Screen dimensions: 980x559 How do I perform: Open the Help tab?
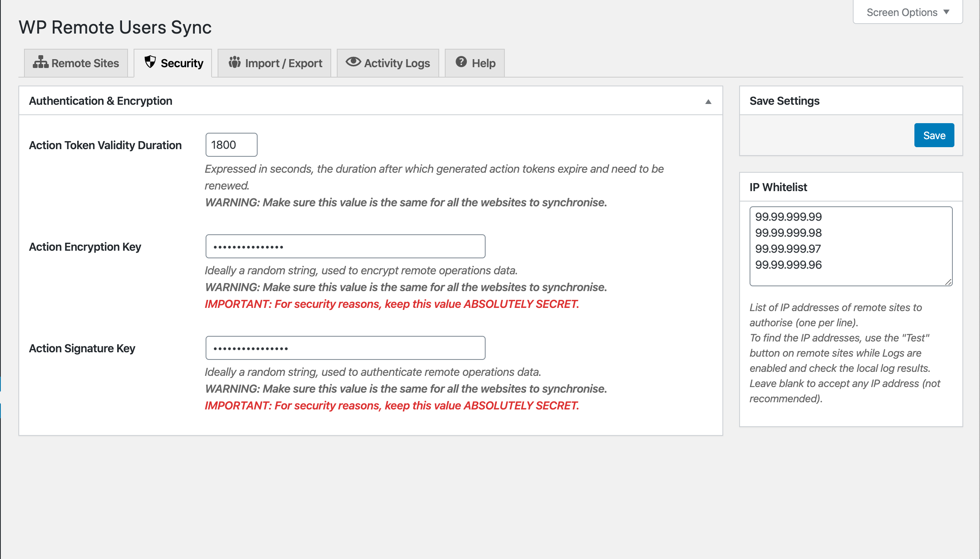coord(475,63)
